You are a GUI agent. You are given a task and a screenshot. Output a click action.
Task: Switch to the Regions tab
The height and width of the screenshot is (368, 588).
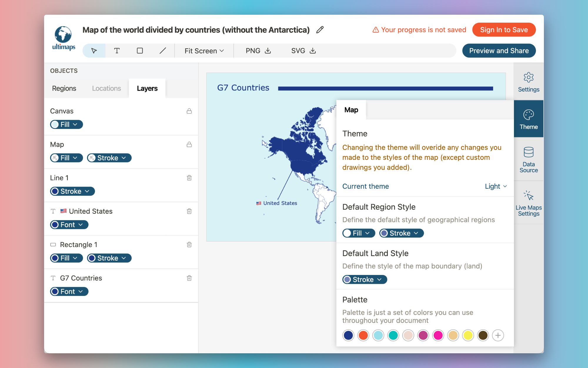[x=64, y=88]
